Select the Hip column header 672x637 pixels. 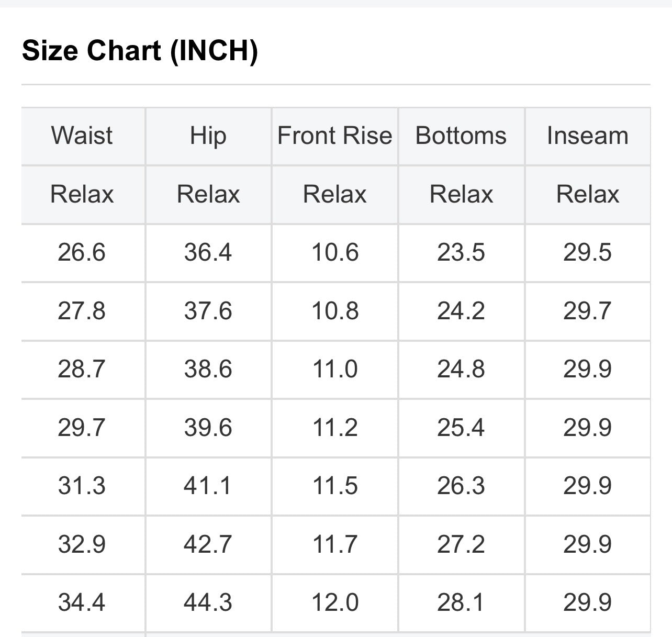pyautogui.click(x=208, y=136)
